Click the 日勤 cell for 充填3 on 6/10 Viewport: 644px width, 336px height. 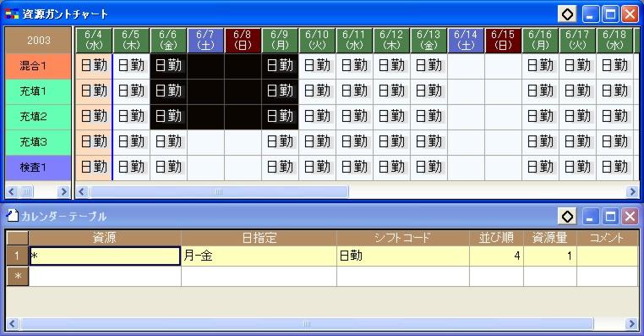click(317, 142)
